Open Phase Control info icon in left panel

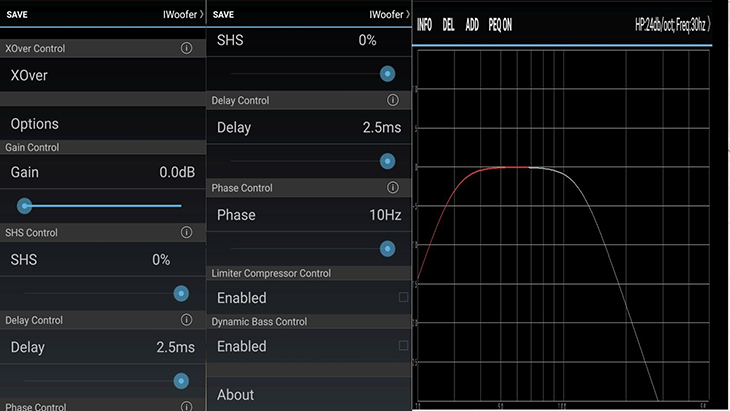(x=186, y=406)
